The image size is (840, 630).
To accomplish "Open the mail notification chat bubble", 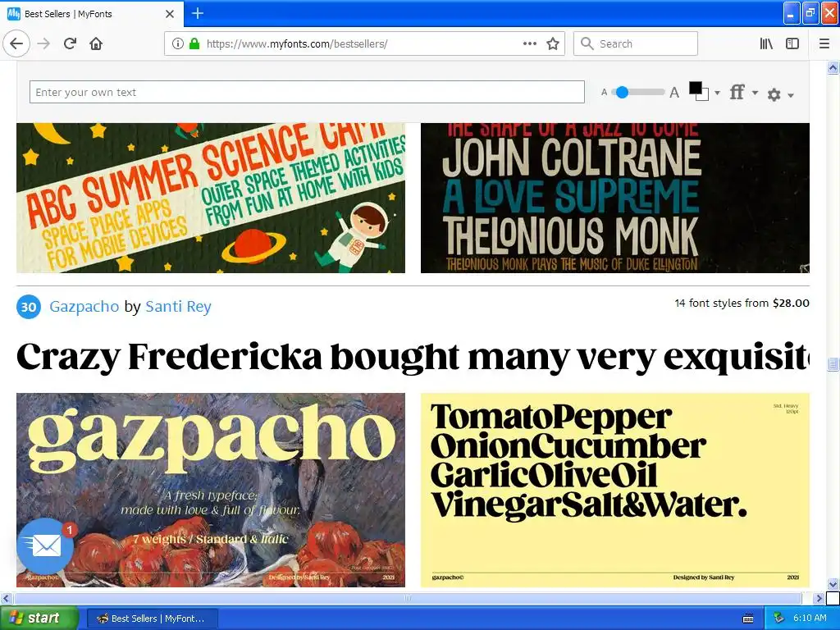I will [x=46, y=546].
